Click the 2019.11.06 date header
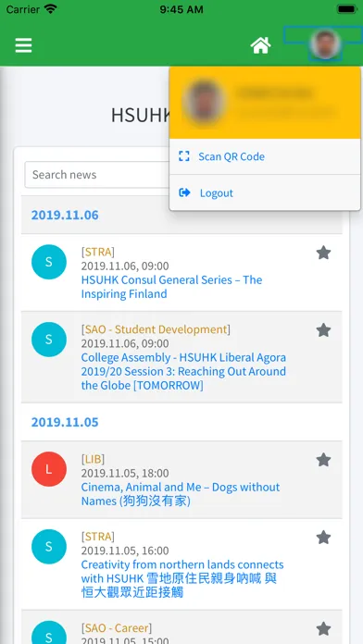Screen dimensions: 363x644 pos(65,216)
